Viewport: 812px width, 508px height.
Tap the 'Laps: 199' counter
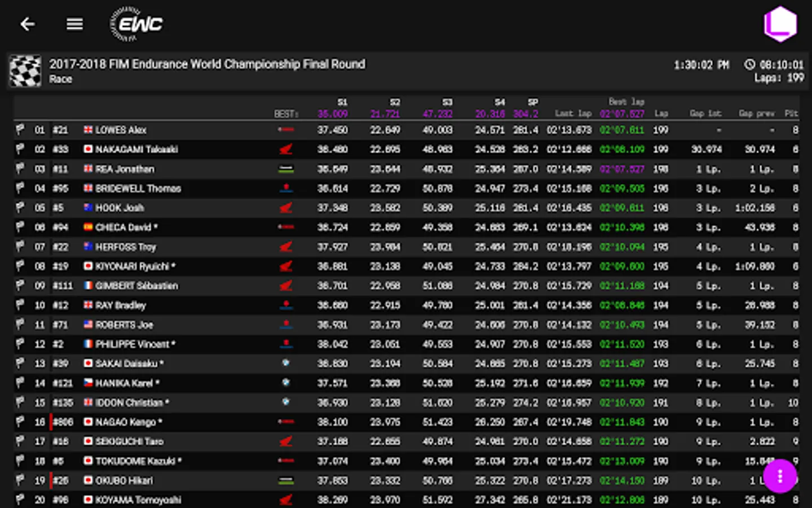click(779, 78)
